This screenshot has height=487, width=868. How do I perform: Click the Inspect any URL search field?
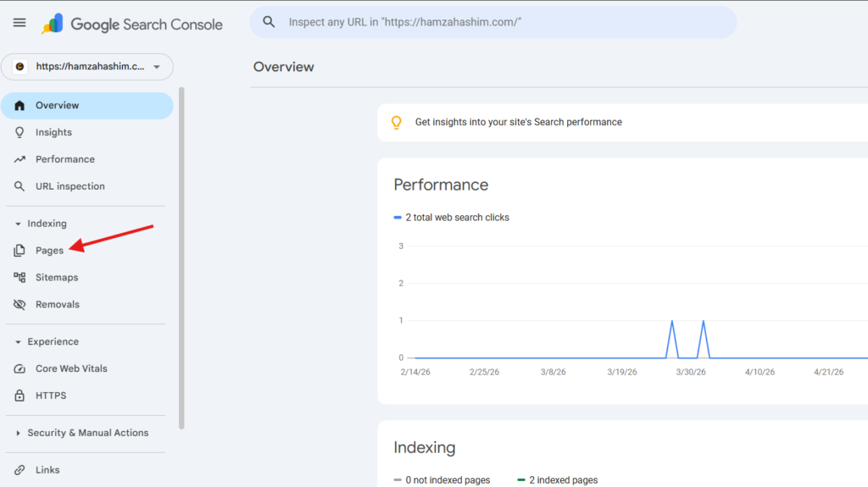tap(493, 22)
